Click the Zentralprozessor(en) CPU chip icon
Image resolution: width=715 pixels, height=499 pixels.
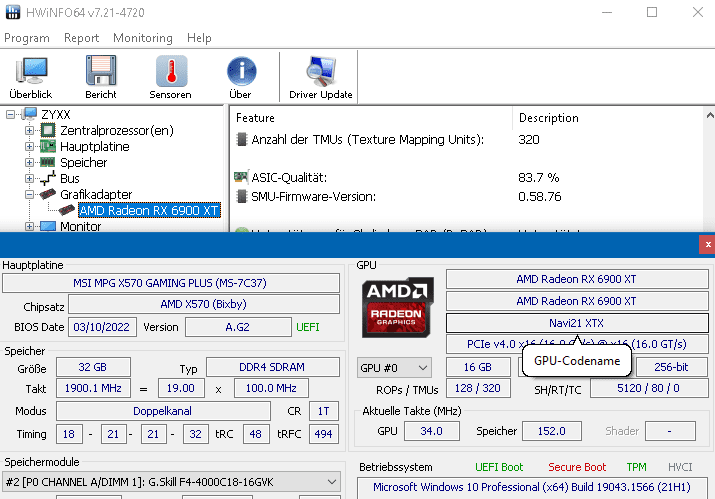[47, 130]
